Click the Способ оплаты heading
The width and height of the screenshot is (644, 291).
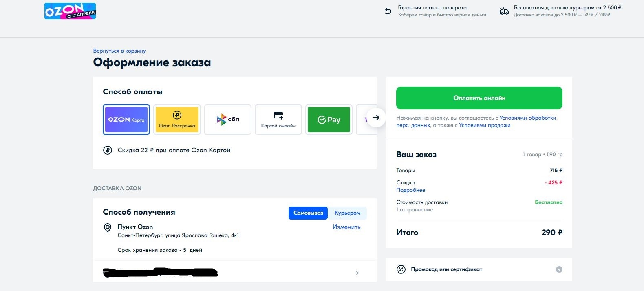[132, 92]
